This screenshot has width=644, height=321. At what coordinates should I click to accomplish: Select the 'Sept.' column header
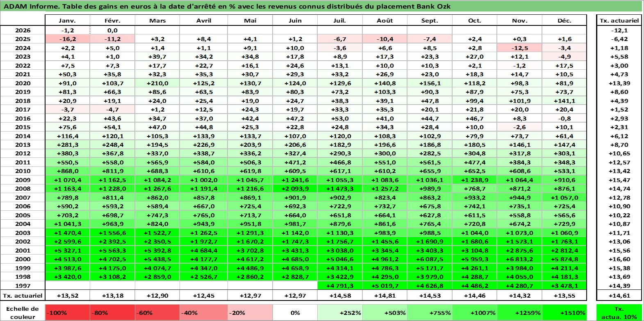[430, 20]
